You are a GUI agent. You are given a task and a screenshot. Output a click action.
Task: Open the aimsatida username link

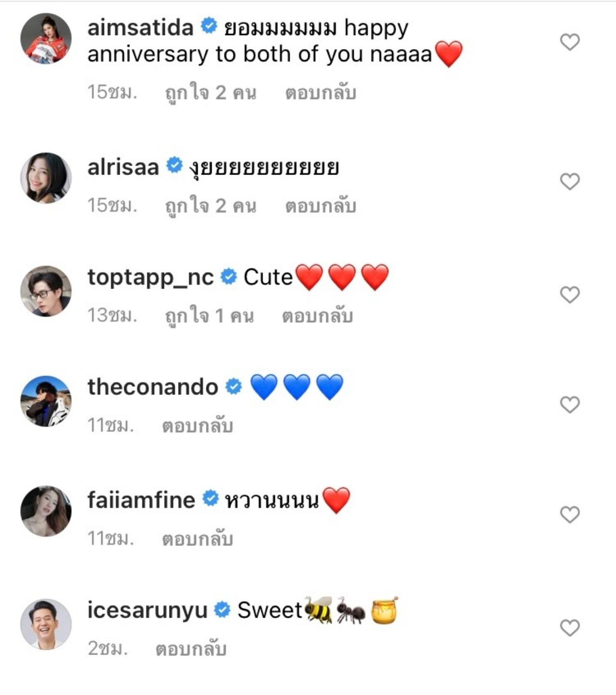[x=140, y=27]
